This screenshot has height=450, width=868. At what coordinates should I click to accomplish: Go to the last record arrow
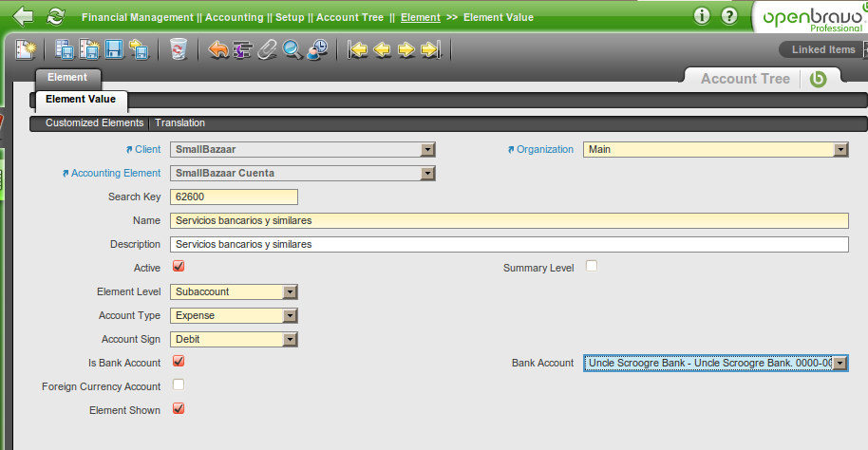pyautogui.click(x=431, y=49)
